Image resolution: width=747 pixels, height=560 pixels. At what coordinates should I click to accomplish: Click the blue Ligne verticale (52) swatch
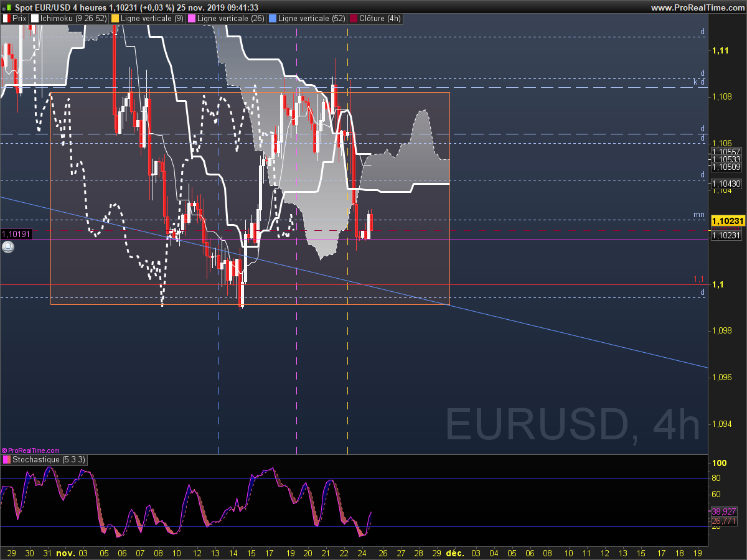pos(272,19)
